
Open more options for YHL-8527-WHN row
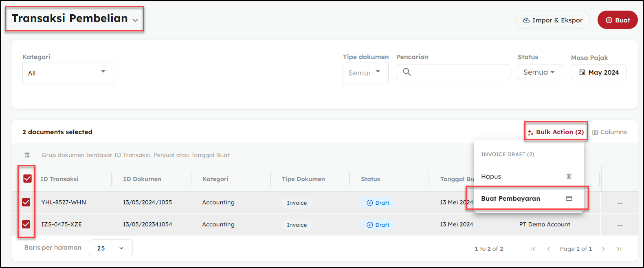tap(620, 203)
